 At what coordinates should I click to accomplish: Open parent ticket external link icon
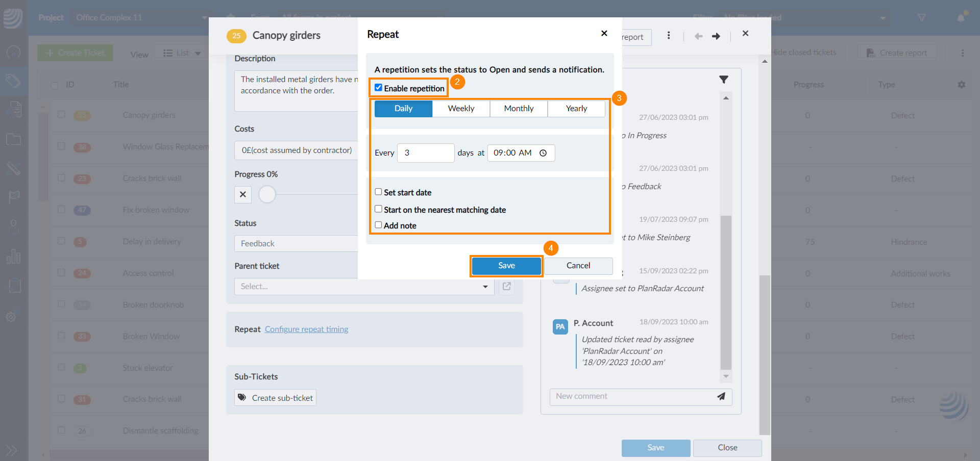tap(506, 286)
